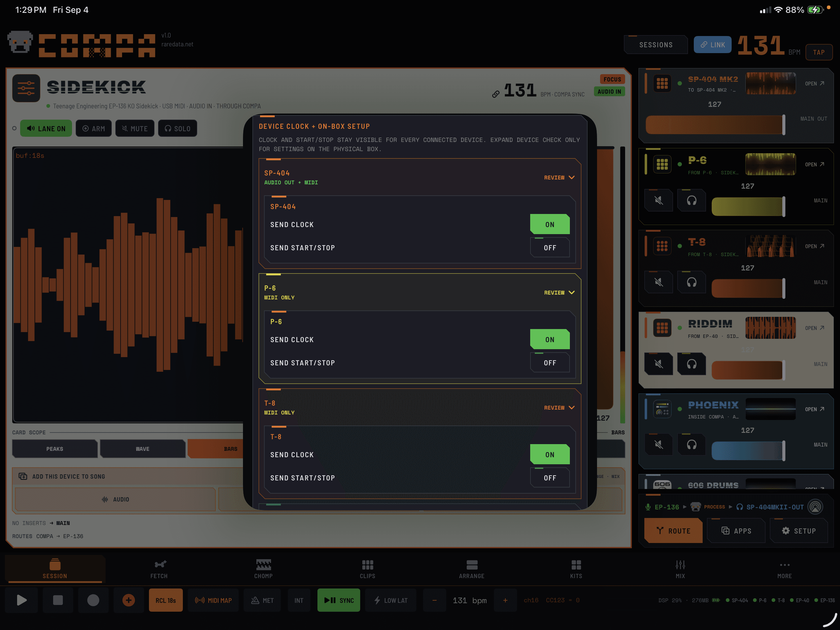
Task: Toggle the Sidekick SOLO button
Action: [177, 129]
